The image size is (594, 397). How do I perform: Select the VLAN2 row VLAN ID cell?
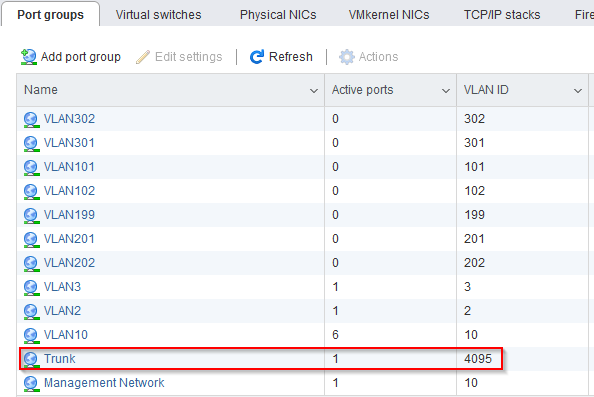pyautogui.click(x=522, y=311)
